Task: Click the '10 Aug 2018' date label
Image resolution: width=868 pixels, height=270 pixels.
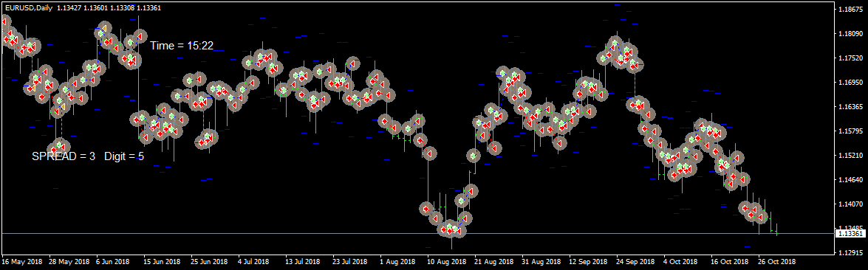Action: coord(446,261)
